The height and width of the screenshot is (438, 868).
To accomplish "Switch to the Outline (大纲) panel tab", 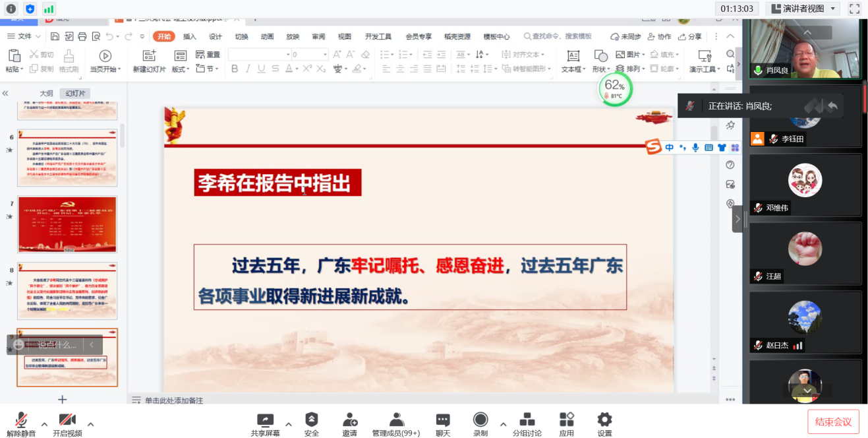I will tap(46, 94).
